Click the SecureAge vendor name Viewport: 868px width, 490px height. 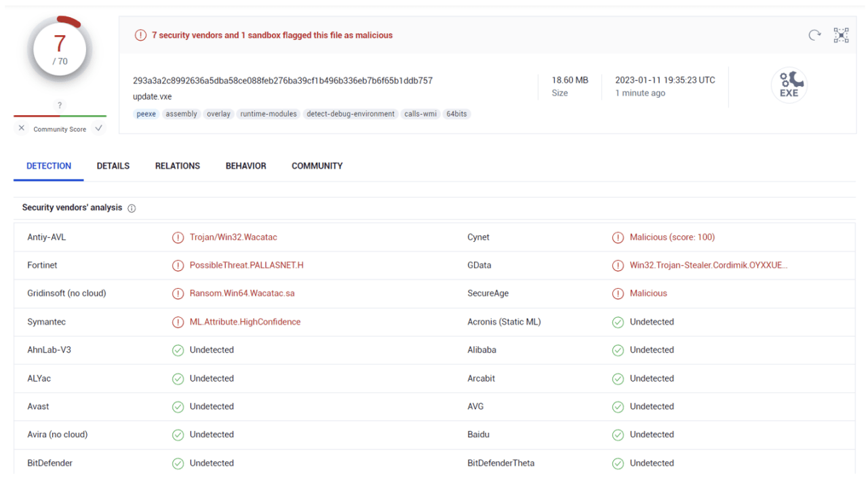488,293
